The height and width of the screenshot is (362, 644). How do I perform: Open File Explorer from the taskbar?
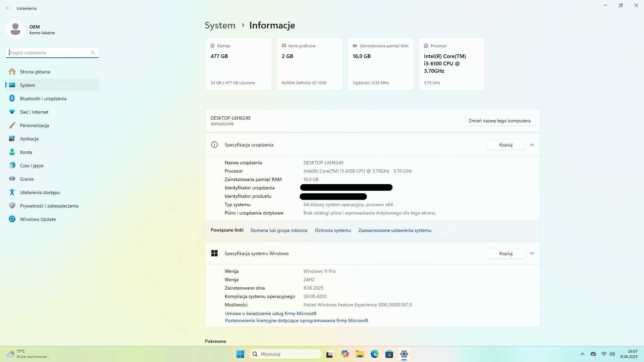[x=360, y=354]
